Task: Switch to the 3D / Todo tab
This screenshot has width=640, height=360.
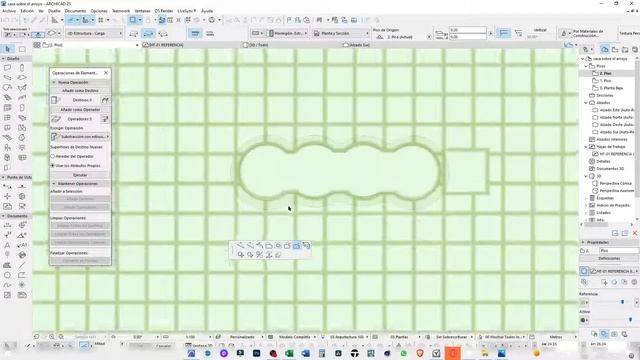Action: [255, 45]
